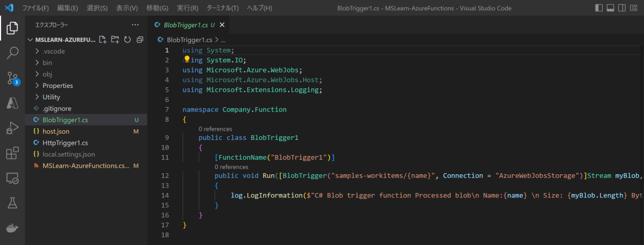Open Source Control view with 3 changes

coord(12,78)
